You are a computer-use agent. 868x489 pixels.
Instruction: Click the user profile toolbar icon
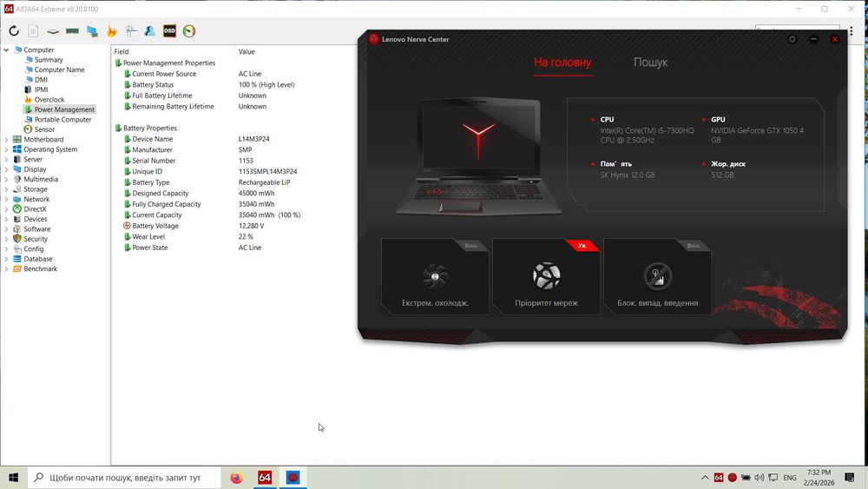(149, 31)
